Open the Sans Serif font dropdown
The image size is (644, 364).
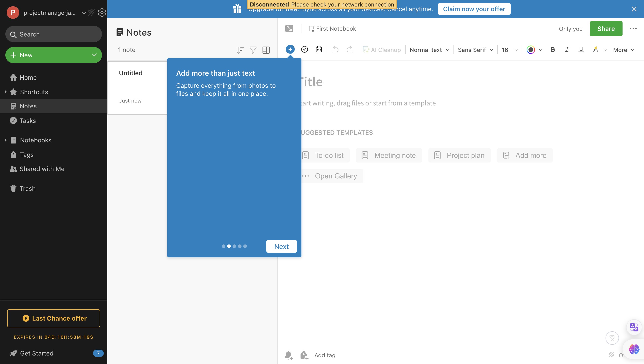point(475,50)
